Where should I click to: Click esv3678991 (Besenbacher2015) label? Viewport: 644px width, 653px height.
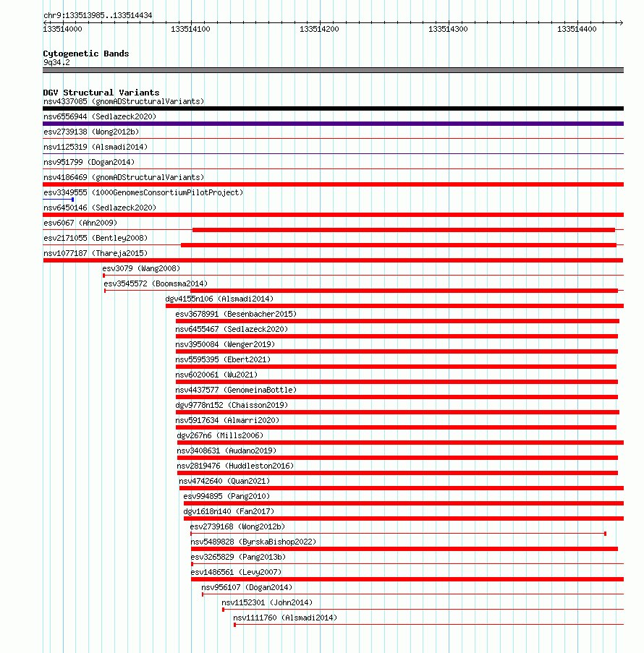(236, 315)
